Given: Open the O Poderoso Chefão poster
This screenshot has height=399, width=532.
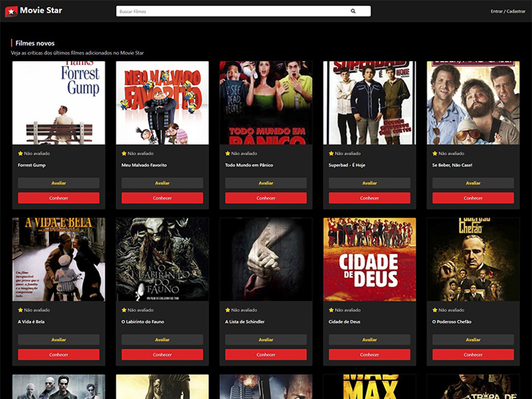Looking at the screenshot, I should [x=473, y=259].
